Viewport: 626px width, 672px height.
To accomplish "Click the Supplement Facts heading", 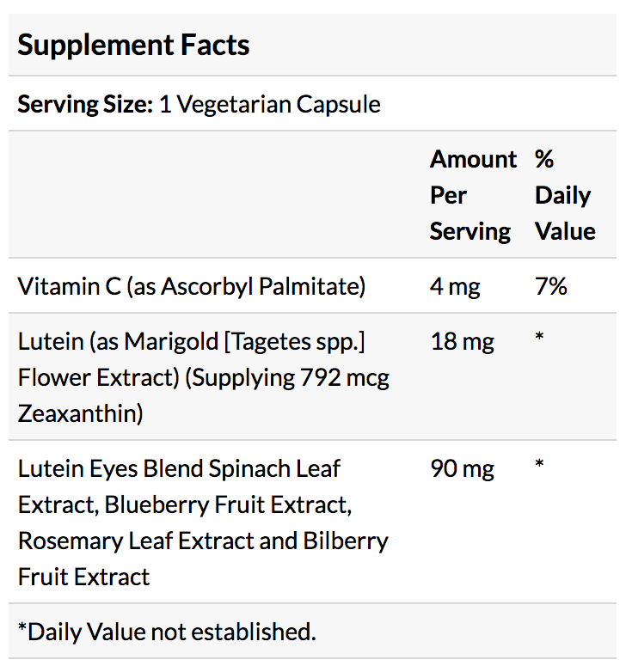I will coord(133,45).
